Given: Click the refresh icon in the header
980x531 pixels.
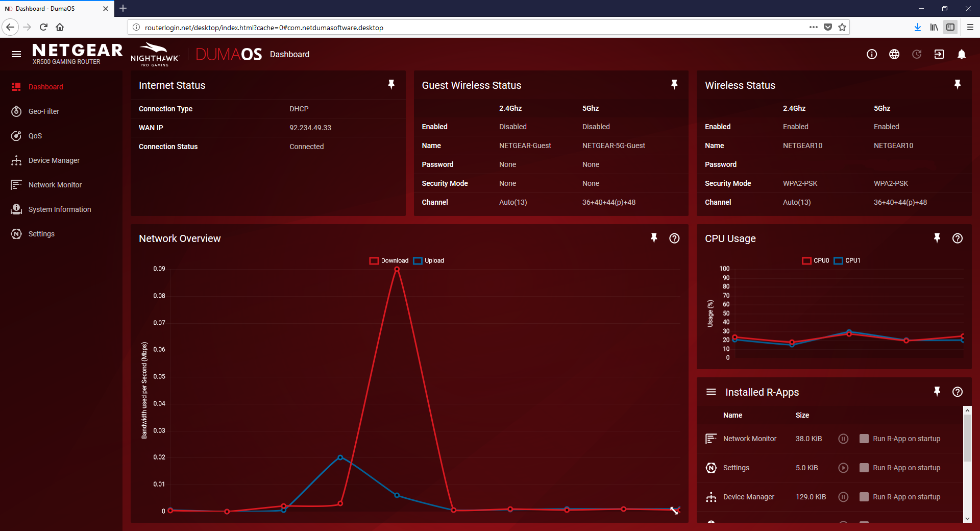Looking at the screenshot, I should point(917,54).
